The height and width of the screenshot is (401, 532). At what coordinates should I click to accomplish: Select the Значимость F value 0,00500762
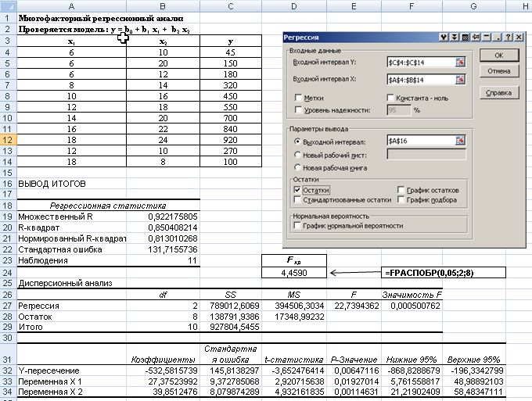412,306
